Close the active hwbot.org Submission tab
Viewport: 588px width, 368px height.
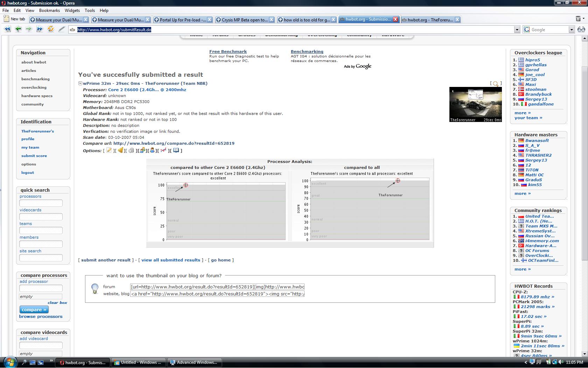[x=395, y=19]
